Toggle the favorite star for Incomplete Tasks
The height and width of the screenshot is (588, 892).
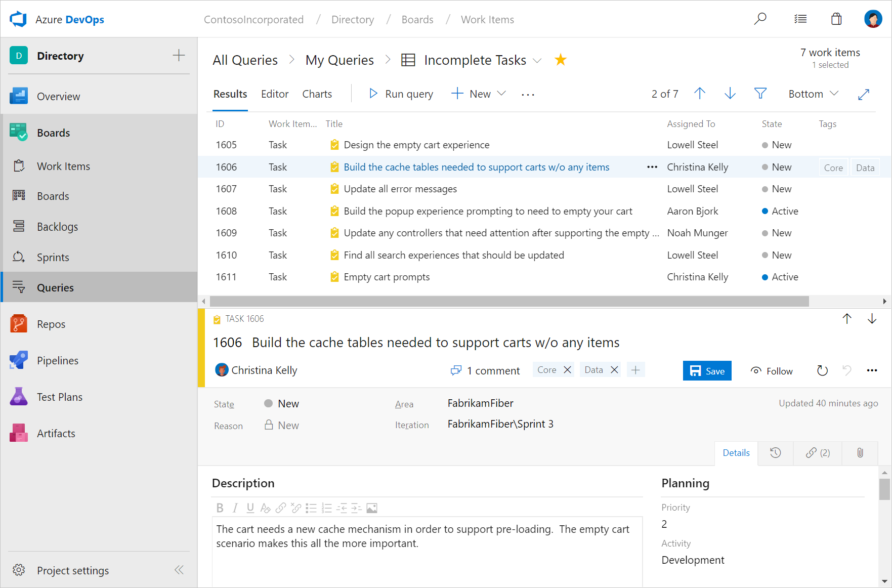click(560, 60)
